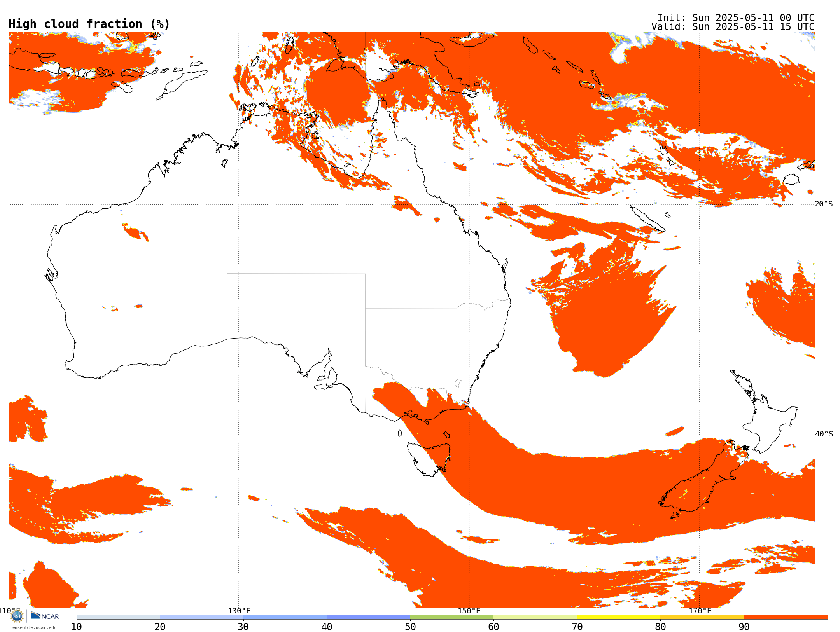Image resolution: width=840 pixels, height=632 pixels.
Task: Click the colorbar tick label 50
Action: point(410,627)
